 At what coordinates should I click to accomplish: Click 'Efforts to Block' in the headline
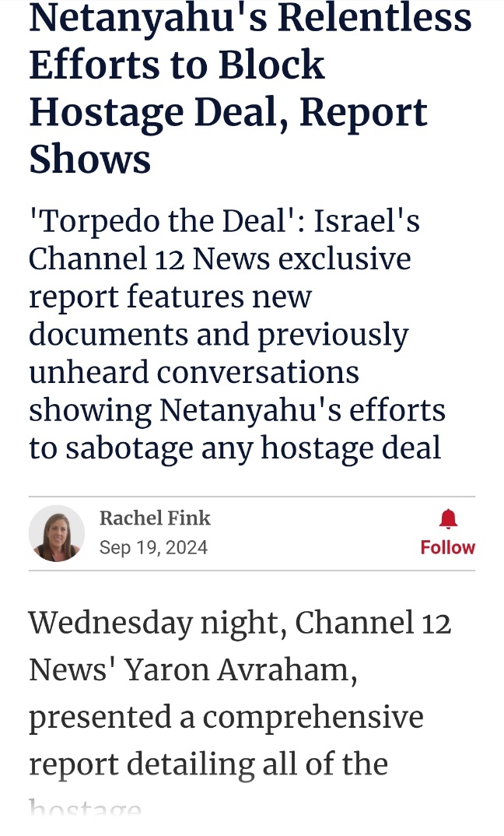pyautogui.click(x=177, y=65)
